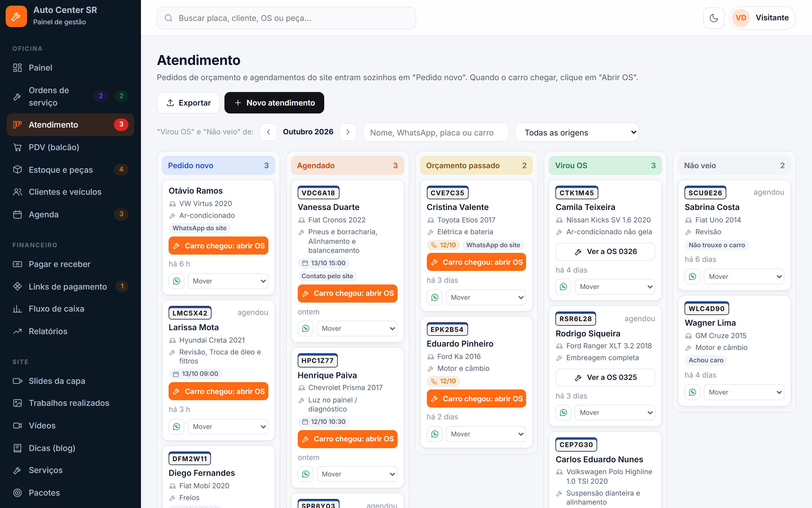Open the Mover dropdown on Vanessa Duarte card
The image size is (812, 508).
(x=357, y=328)
